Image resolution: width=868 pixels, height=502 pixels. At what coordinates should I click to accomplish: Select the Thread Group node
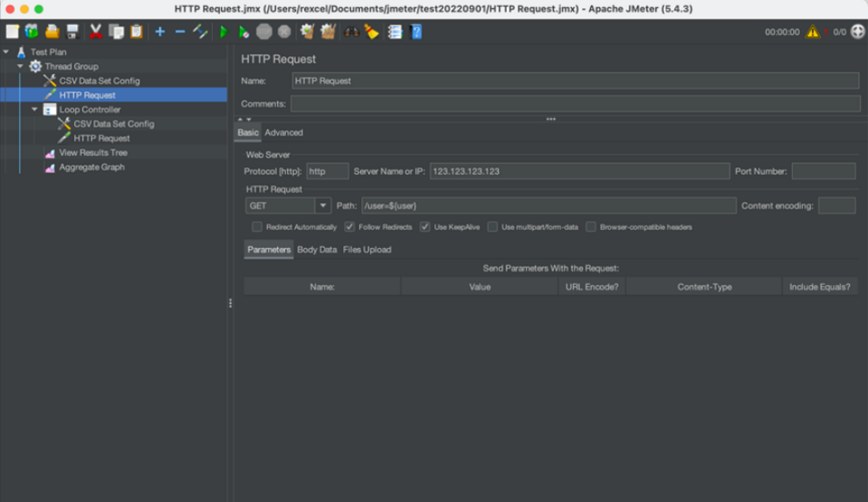[72, 66]
